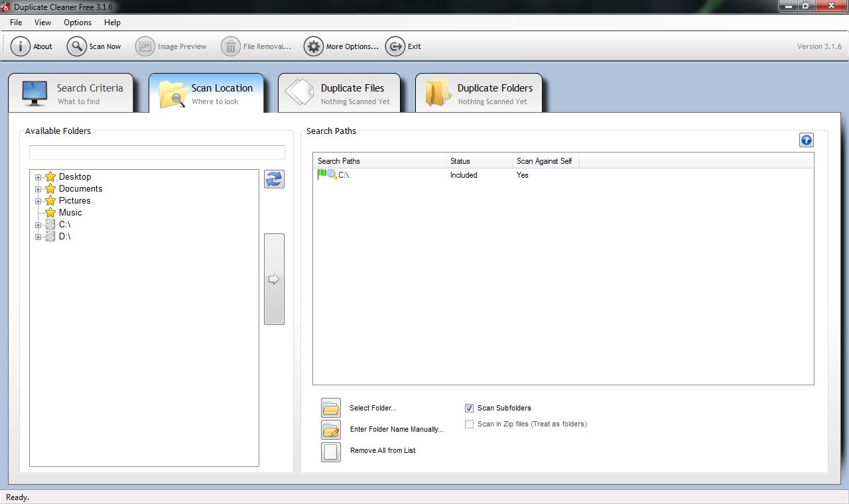Screen dimensions: 849x504
Task: Click the star icon beside Desktop
Action: 50,177
